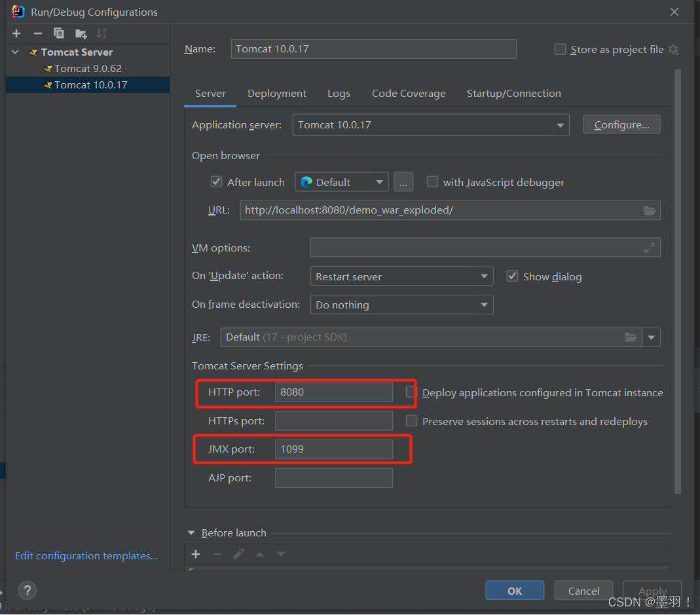Enable Store as project file
Viewport: 700px width, 615px height.
click(560, 49)
